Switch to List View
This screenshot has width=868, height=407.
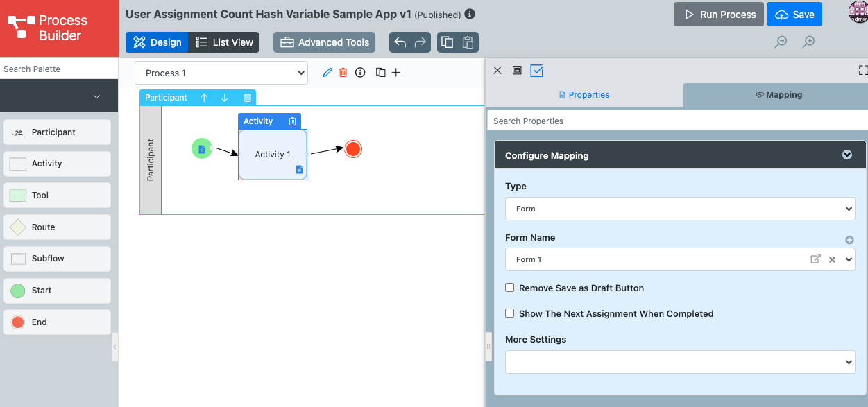pos(224,42)
